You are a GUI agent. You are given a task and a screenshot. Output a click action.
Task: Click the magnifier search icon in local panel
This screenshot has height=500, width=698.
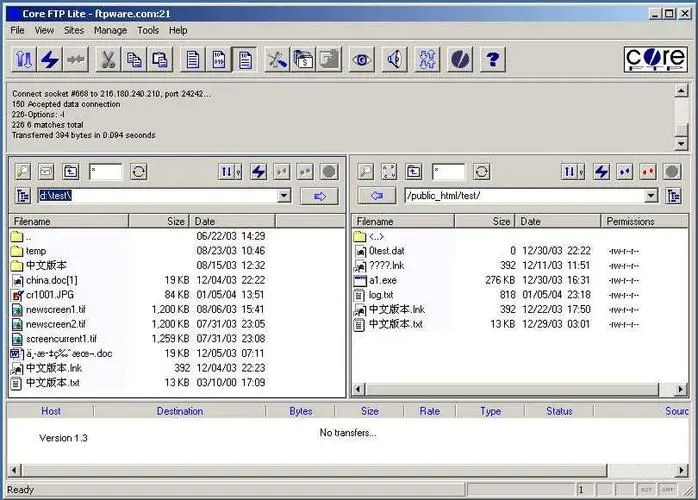tap(23, 171)
